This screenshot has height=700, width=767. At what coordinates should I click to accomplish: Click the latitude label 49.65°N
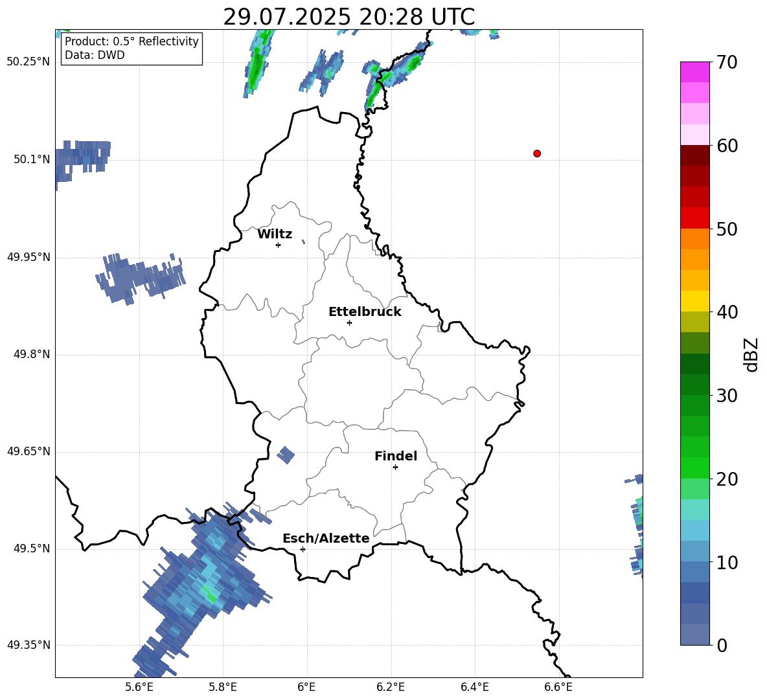tap(29, 451)
